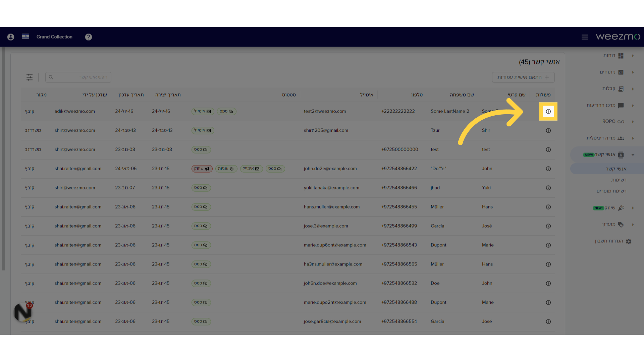The image size is (644, 362).
Task: Open info icon for marie.dup6ont@example.com row
Action: click(x=548, y=245)
